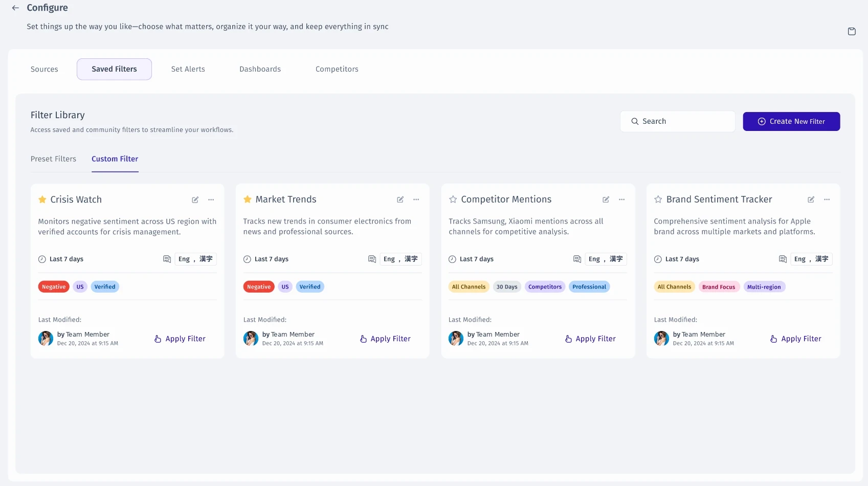Click the Brand Focus tag
This screenshot has width=868, height=486.
[x=719, y=287]
